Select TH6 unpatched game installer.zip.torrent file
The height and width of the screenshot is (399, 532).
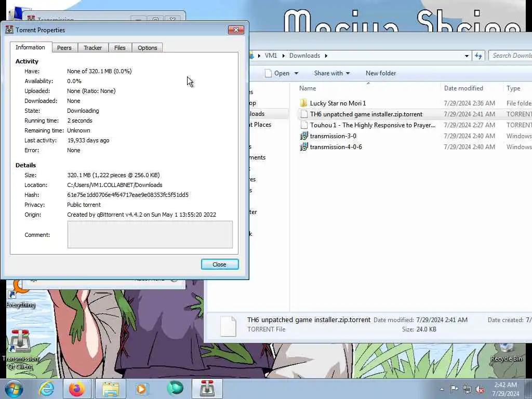366,114
